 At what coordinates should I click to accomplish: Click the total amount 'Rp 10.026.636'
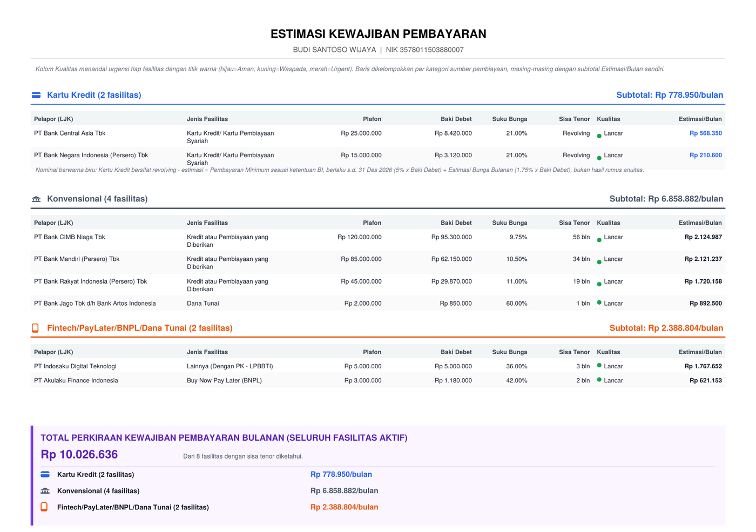[79, 455]
